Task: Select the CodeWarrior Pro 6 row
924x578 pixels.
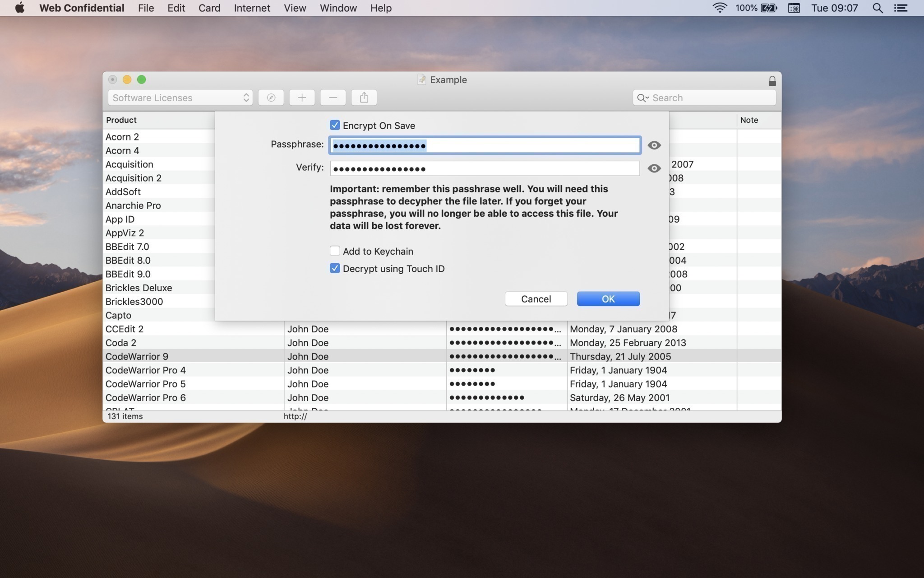Action: (x=442, y=397)
